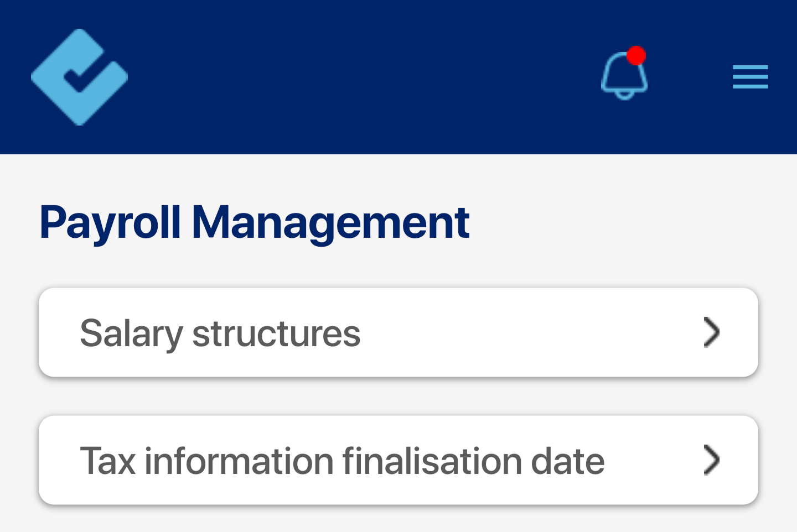Open notifications via the bell icon
The height and width of the screenshot is (532, 797).
pos(624,75)
